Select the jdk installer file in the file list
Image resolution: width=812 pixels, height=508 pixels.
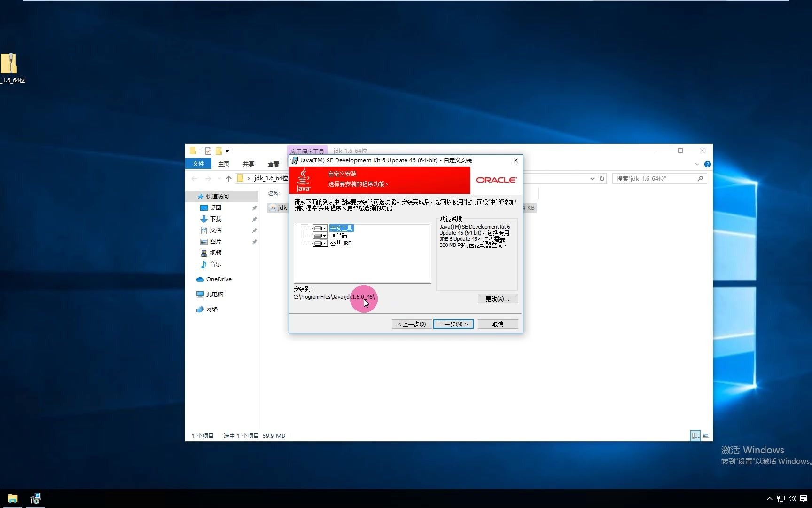tap(278, 207)
